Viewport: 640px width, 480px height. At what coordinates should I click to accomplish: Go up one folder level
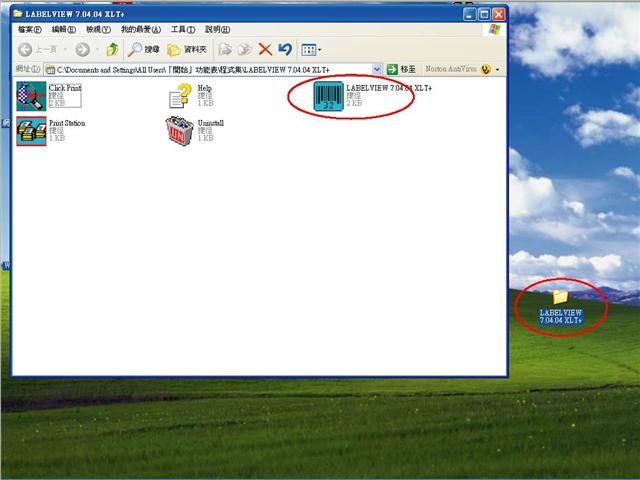pyautogui.click(x=112, y=50)
